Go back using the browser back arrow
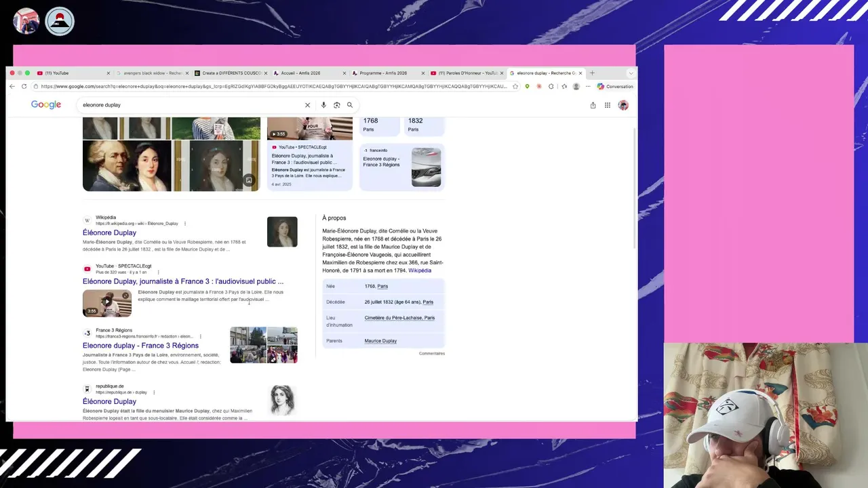Viewport: 868px width, 488px height. (12, 86)
